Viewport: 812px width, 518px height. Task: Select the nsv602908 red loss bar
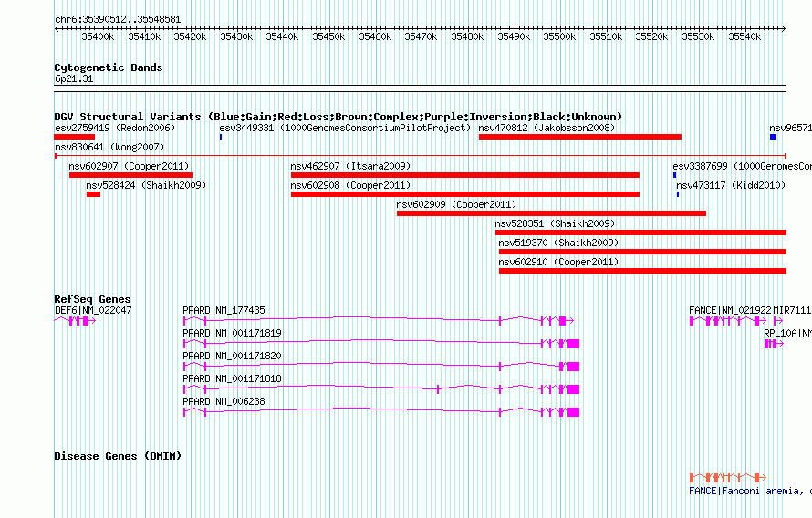click(465, 194)
